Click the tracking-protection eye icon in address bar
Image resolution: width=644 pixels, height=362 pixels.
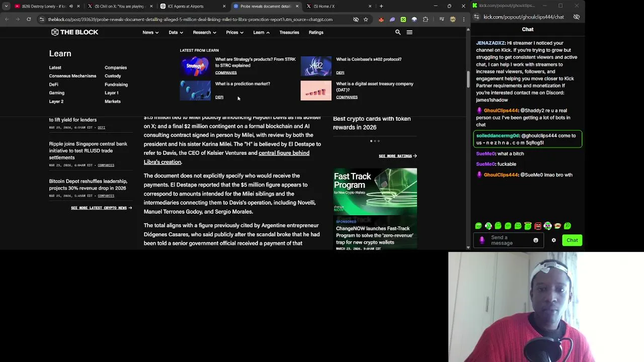coord(356,19)
